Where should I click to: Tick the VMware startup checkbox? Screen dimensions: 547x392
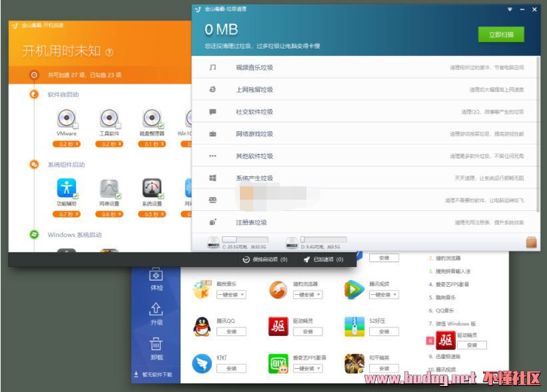click(76, 126)
